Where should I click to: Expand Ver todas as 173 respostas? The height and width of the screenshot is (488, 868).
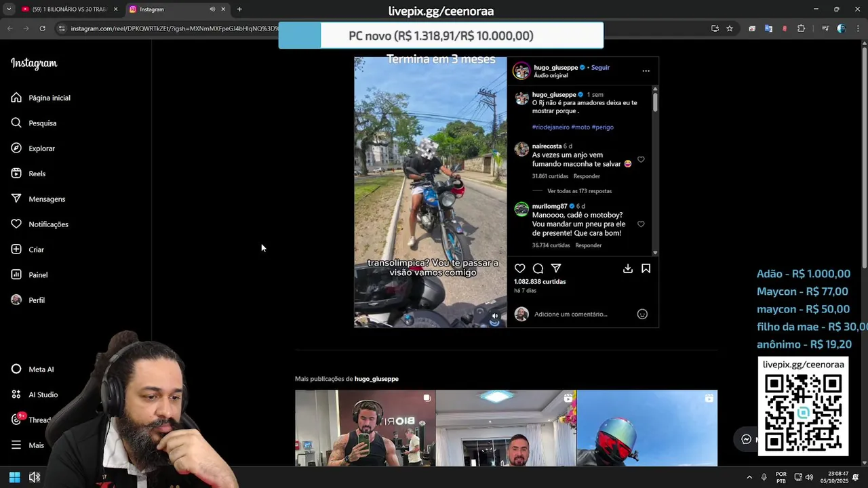579,191
